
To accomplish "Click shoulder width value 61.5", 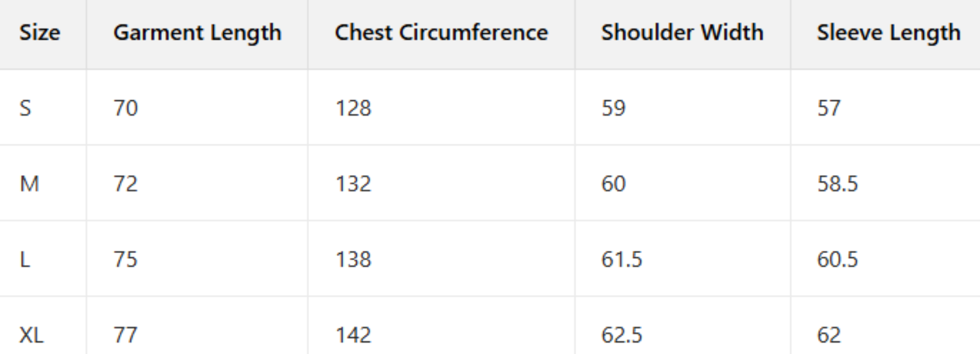I will pos(621,259).
